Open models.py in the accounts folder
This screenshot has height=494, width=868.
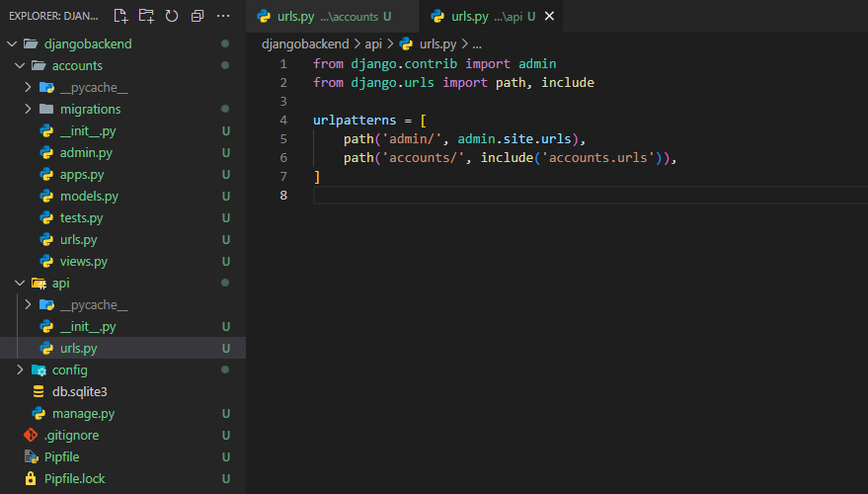click(x=88, y=196)
